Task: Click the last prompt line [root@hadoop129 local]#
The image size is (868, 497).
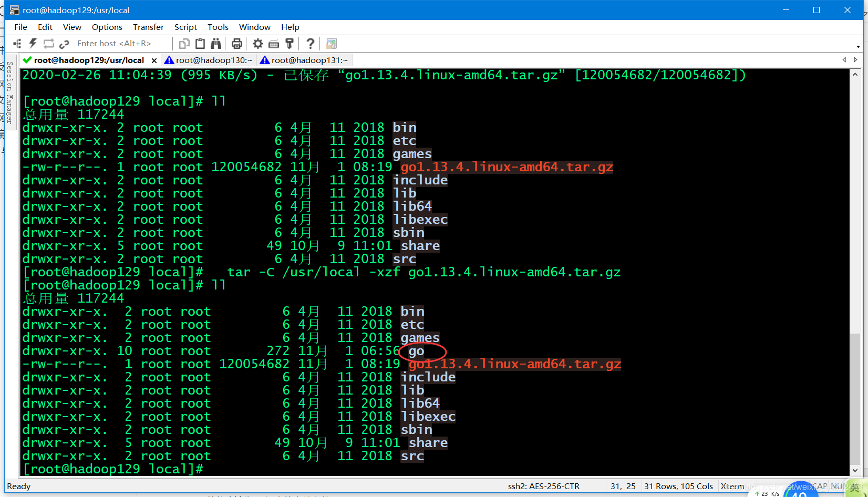Action: click(x=113, y=469)
